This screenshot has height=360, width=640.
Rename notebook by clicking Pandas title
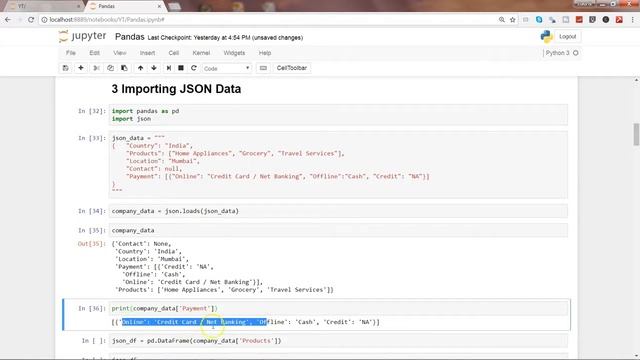click(129, 37)
